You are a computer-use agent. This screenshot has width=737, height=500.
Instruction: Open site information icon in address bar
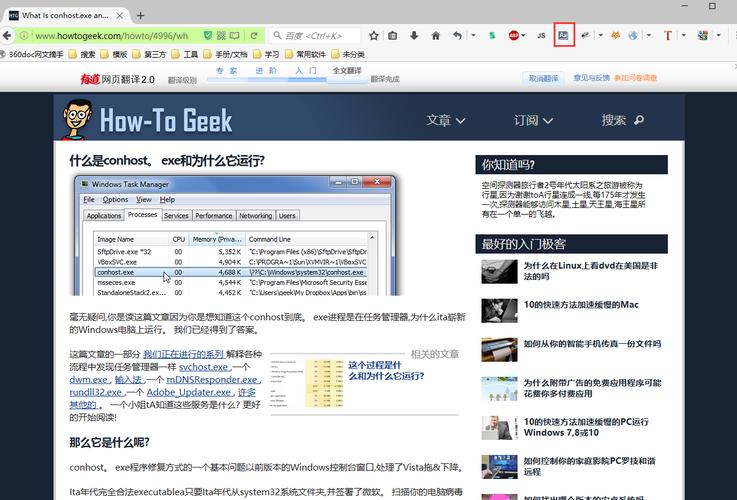point(24,36)
